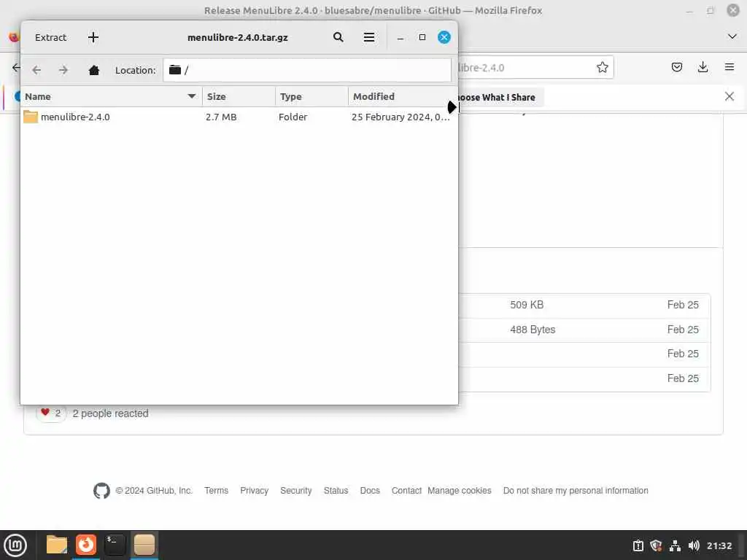This screenshot has width=747, height=560.
Task: Click the clipboard tray icon
Action: click(x=638, y=545)
